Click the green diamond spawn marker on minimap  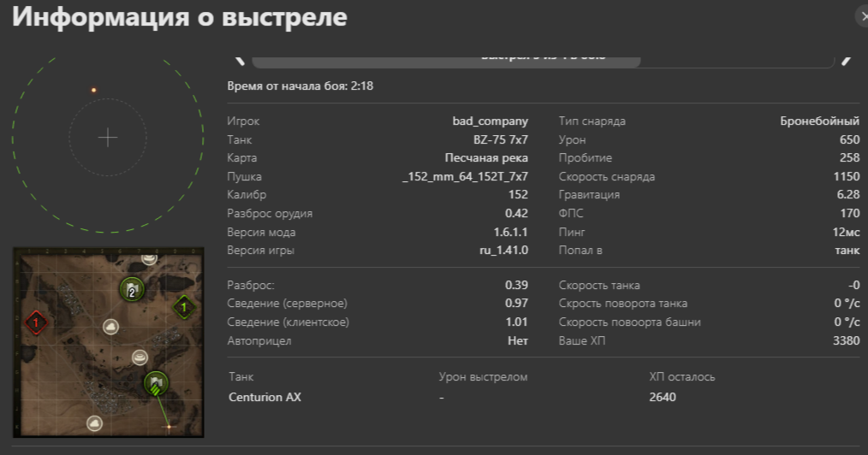(183, 306)
